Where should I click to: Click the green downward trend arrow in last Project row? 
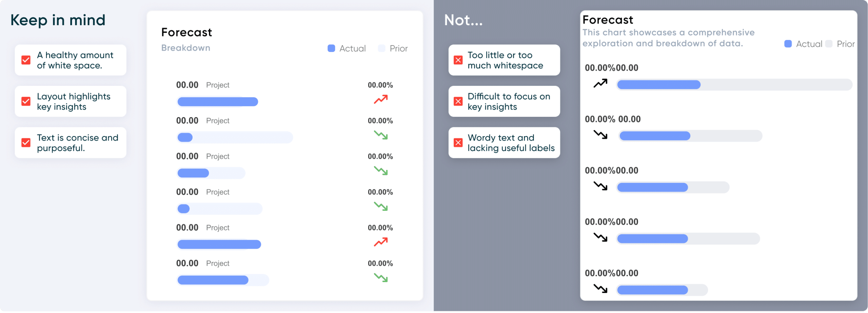tap(380, 278)
